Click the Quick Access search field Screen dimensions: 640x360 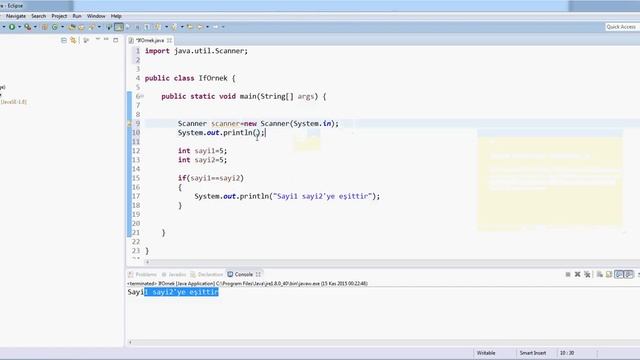(x=621, y=27)
